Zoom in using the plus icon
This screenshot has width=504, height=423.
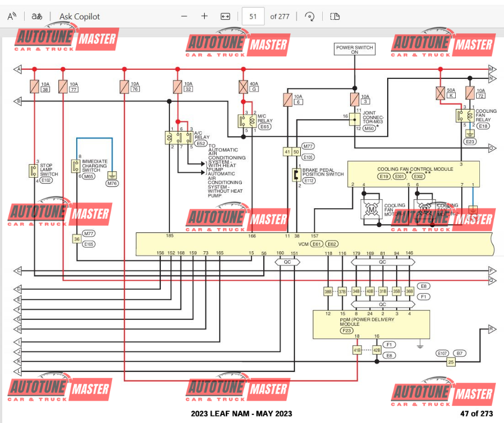[x=204, y=16]
